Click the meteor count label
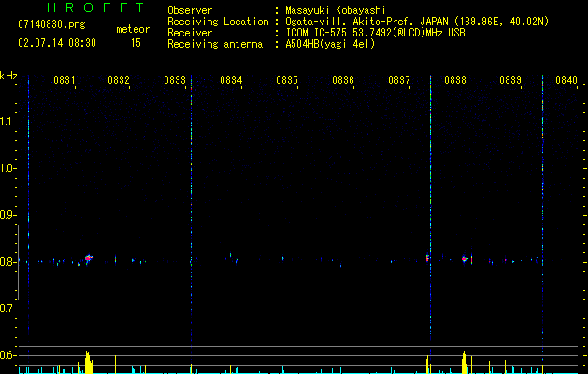This screenshot has width=588, height=374. click(x=133, y=29)
